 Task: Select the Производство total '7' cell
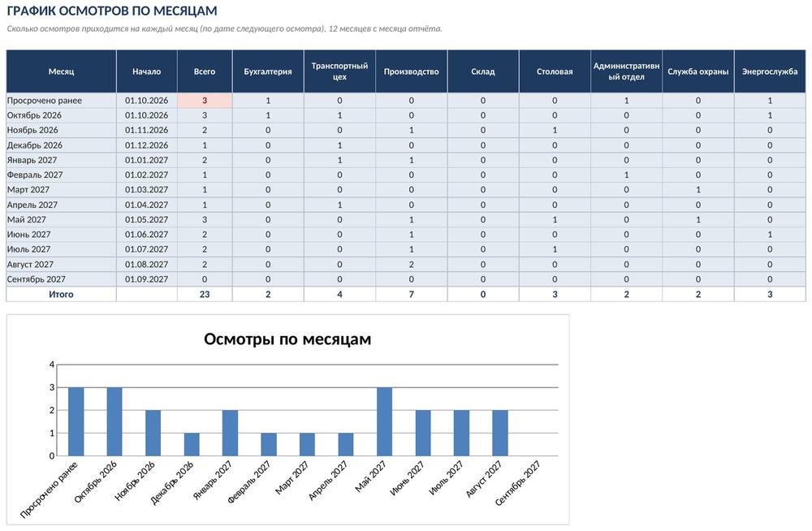pos(411,294)
